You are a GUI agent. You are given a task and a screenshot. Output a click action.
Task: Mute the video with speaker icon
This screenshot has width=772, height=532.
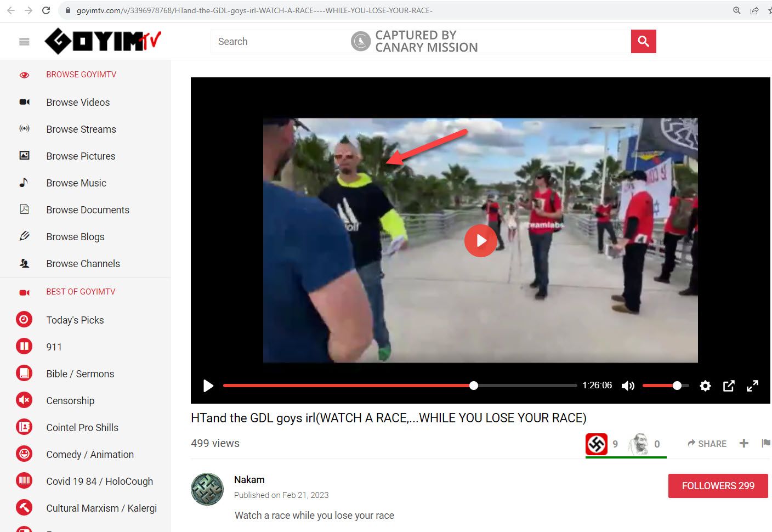tap(628, 386)
